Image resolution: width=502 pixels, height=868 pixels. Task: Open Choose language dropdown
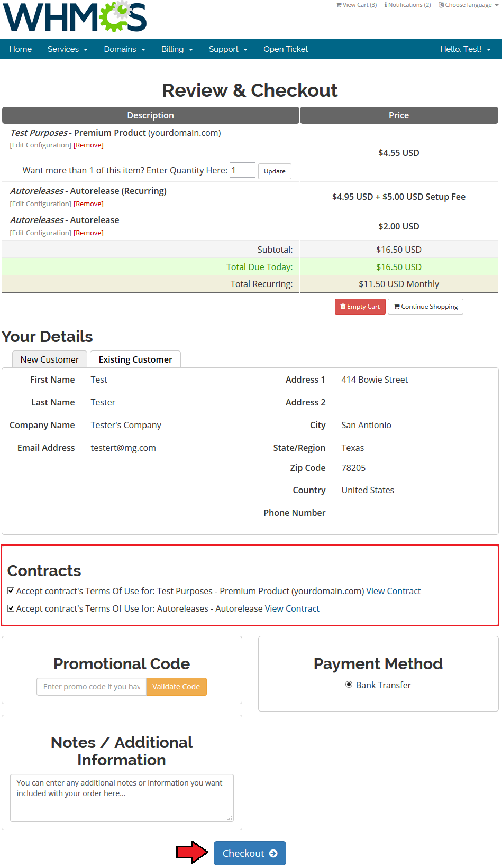(469, 5)
